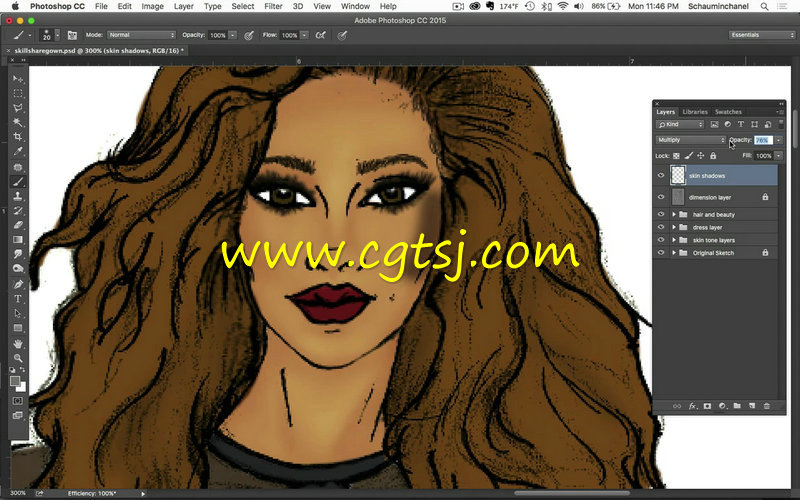This screenshot has height=500, width=800.
Task: Select the Zoom tool
Action: pyautogui.click(x=18, y=358)
